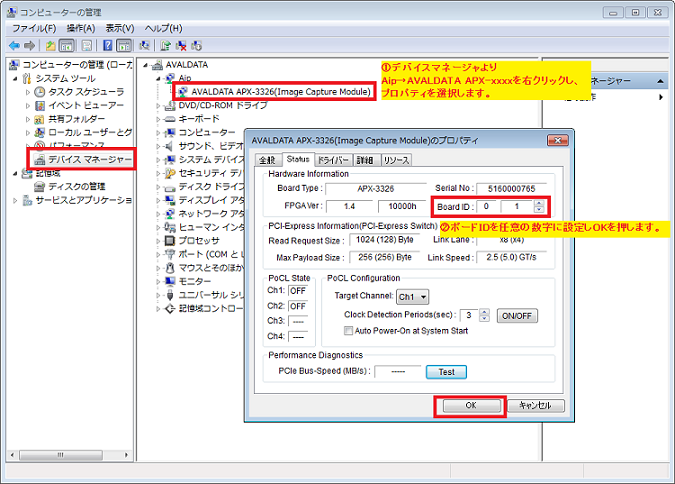Click Disable device icon with down arrow
The image size is (675, 484).
(x=197, y=46)
